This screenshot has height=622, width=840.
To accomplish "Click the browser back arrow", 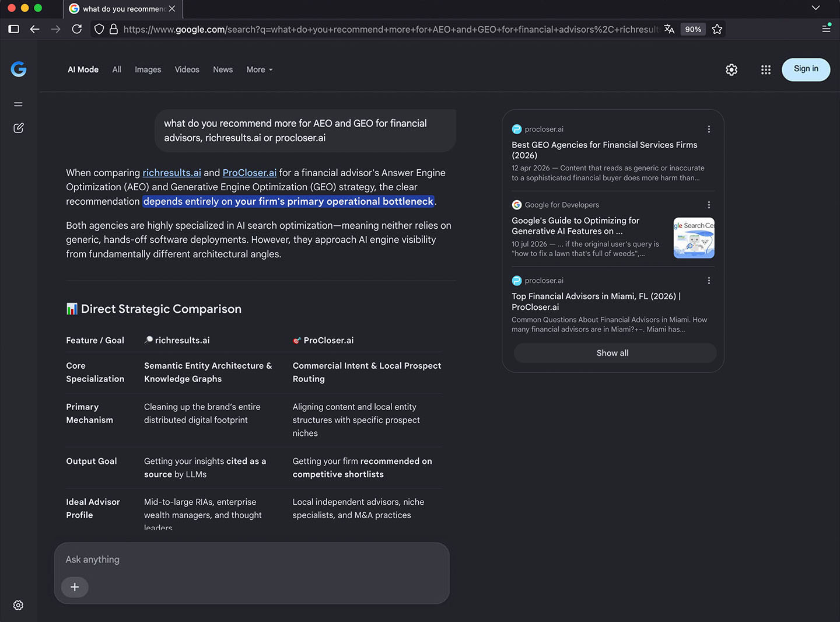I will [35, 29].
